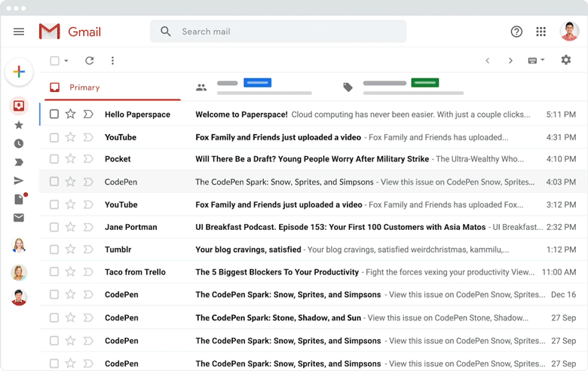The height and width of the screenshot is (371, 588).
Task: Check the 4:03 PM CodePen email checkbox
Action: pyautogui.click(x=54, y=182)
